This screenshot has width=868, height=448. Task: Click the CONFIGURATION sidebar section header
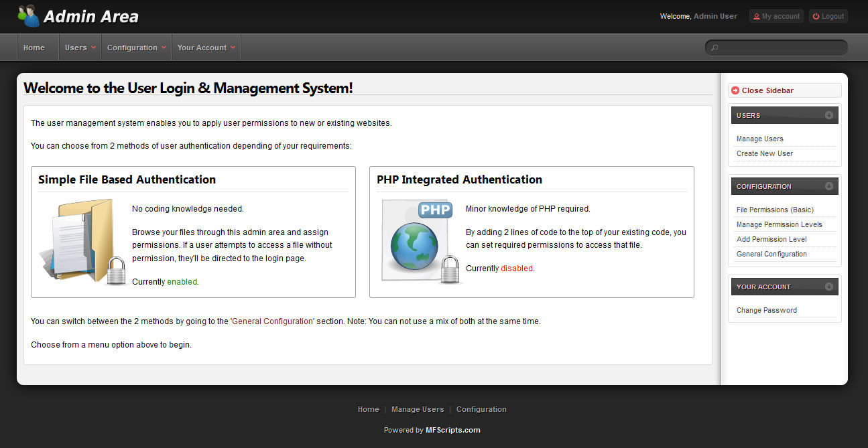(x=784, y=186)
